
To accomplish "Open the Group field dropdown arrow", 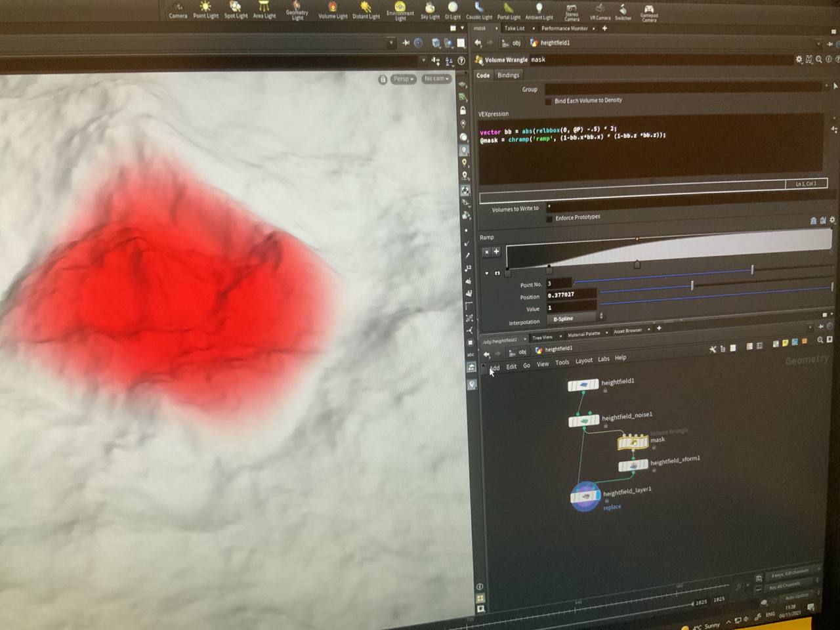I will point(826,86).
